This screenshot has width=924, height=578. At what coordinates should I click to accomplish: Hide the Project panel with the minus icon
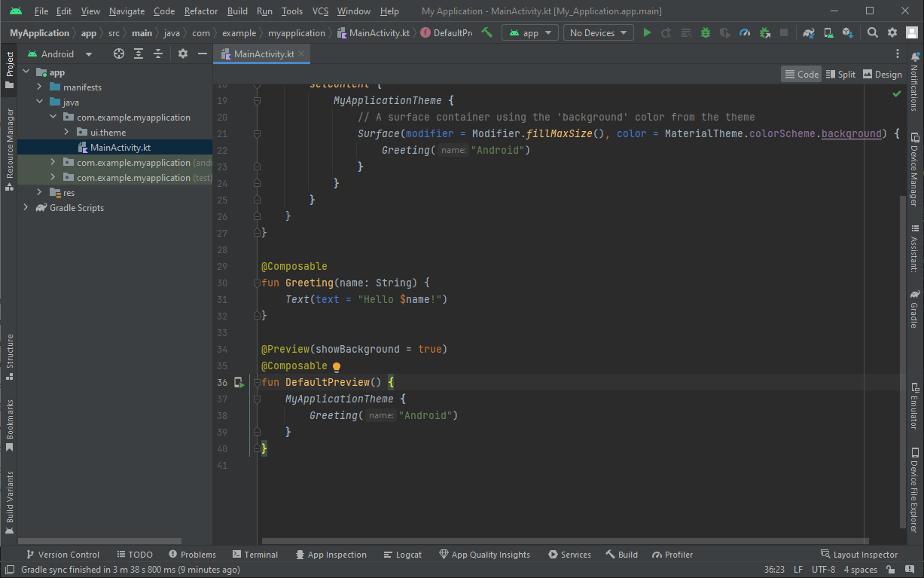202,54
